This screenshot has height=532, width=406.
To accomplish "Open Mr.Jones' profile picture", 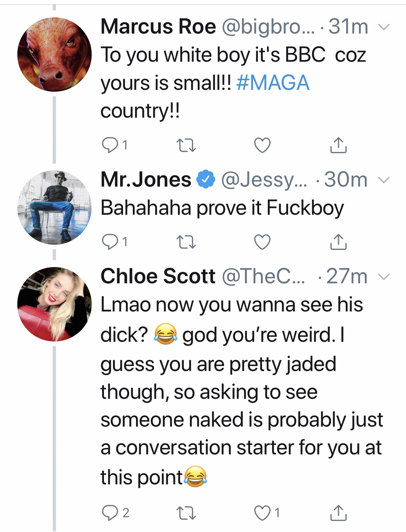I will [x=54, y=207].
